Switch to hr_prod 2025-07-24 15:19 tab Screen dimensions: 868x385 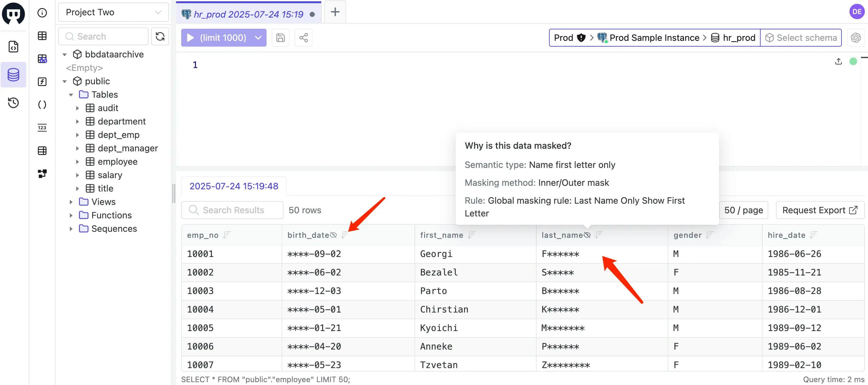[248, 14]
